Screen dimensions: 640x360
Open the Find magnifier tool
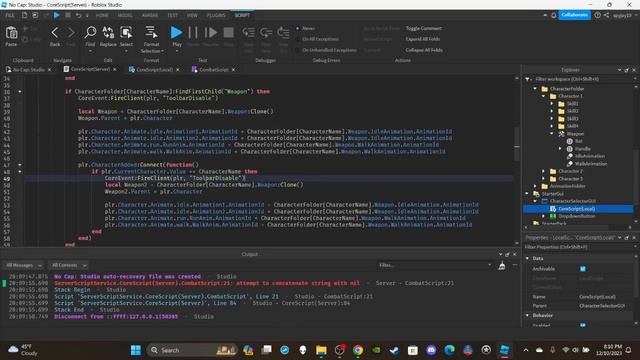90,33
